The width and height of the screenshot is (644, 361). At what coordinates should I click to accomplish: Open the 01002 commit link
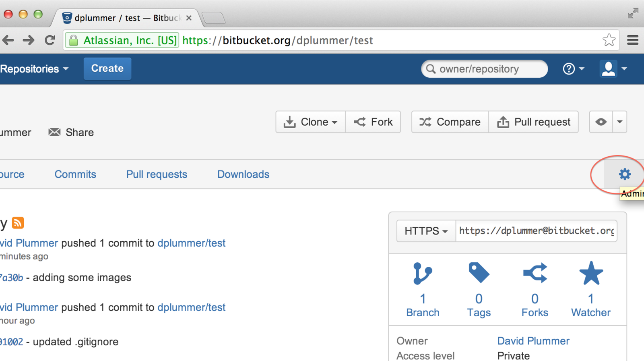11,342
